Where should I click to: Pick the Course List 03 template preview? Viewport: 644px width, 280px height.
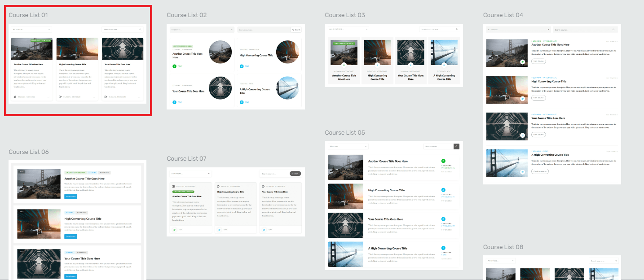[394, 55]
